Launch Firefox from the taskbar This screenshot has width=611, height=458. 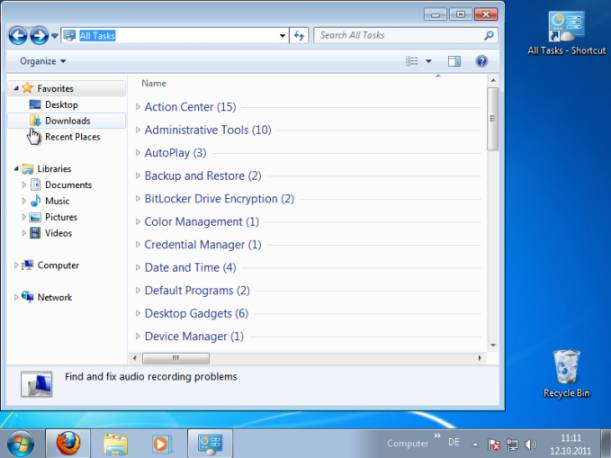click(x=68, y=444)
